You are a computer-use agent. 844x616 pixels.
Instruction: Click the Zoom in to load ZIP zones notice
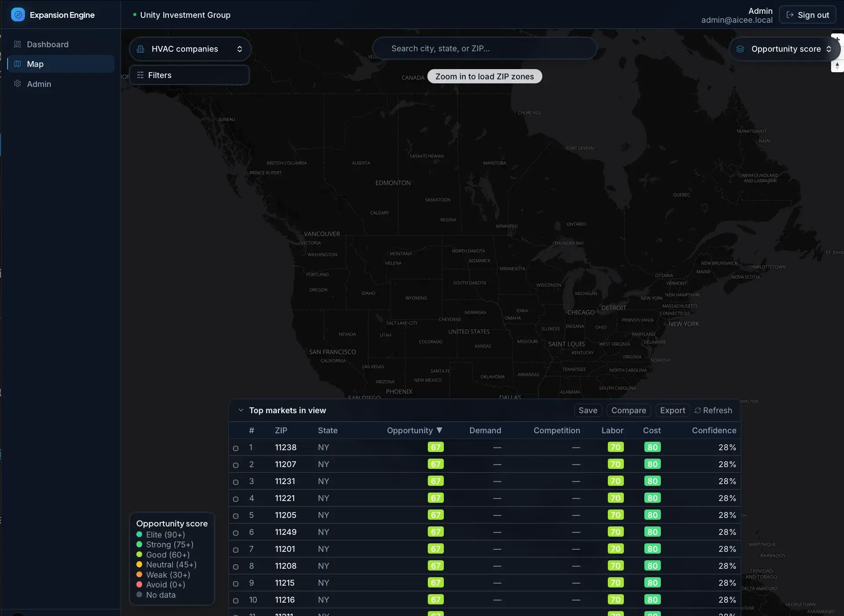point(484,76)
